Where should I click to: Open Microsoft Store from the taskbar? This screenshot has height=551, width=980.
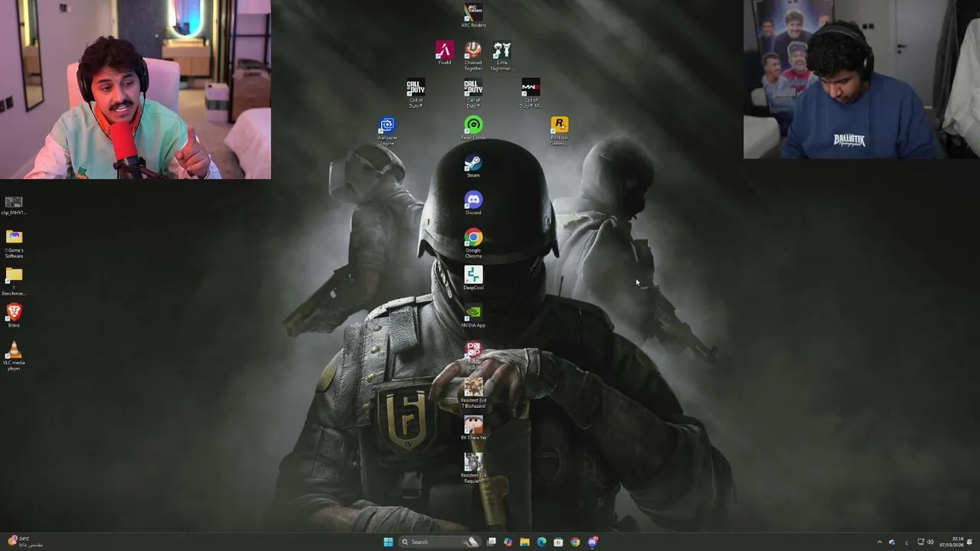[x=558, y=542]
